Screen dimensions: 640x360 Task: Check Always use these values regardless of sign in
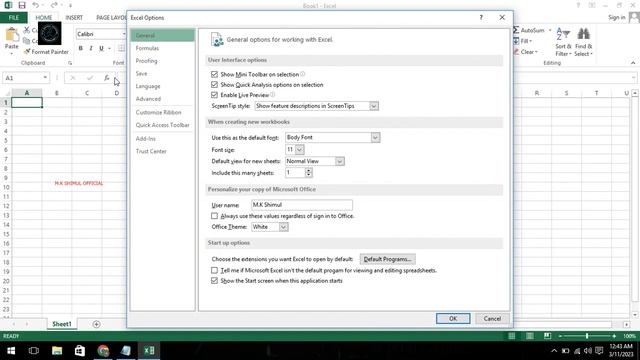(x=214, y=216)
